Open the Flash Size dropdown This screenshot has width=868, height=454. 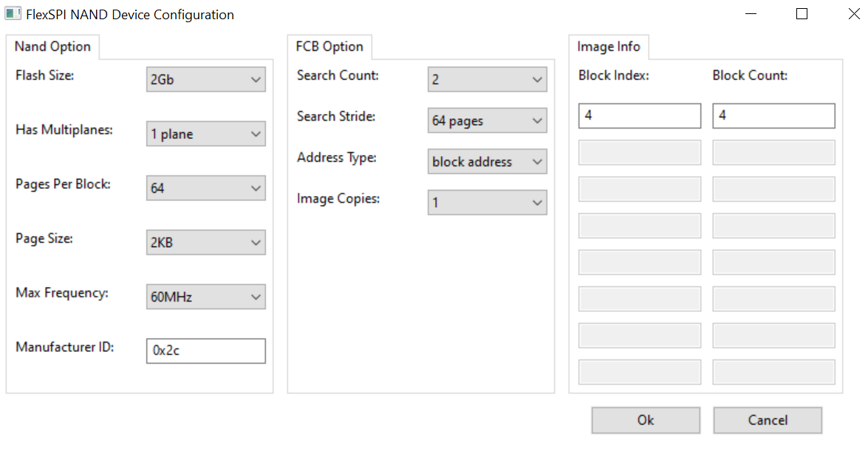tap(205, 80)
